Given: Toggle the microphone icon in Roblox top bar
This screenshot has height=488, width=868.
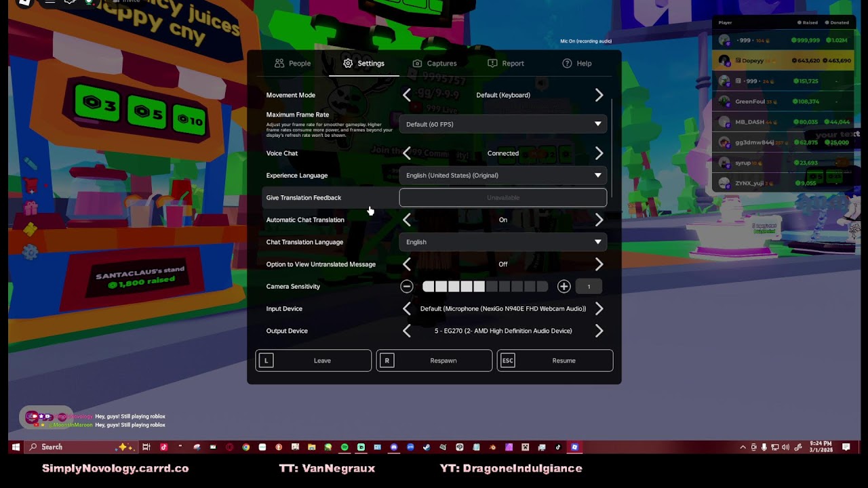Looking at the screenshot, I should (x=89, y=2).
